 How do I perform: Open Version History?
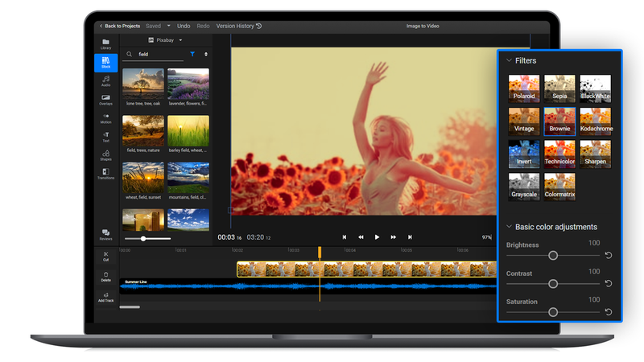(x=238, y=26)
